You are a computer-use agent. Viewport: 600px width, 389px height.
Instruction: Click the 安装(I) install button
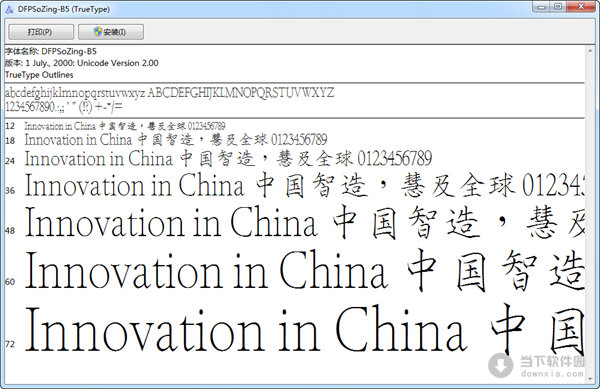click(111, 32)
